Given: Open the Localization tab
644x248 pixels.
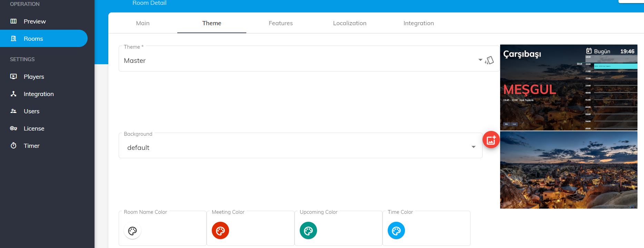Looking at the screenshot, I should [x=349, y=23].
